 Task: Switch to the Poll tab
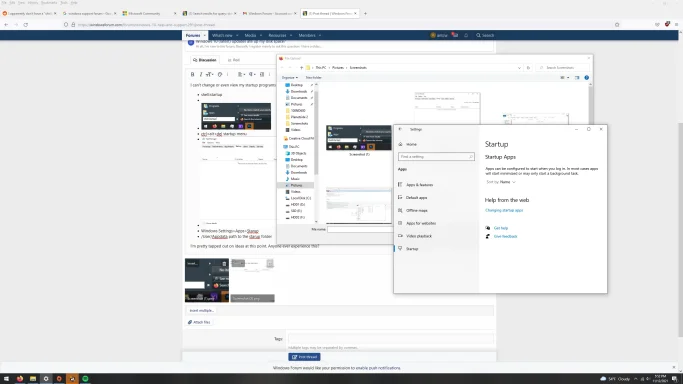(234, 60)
